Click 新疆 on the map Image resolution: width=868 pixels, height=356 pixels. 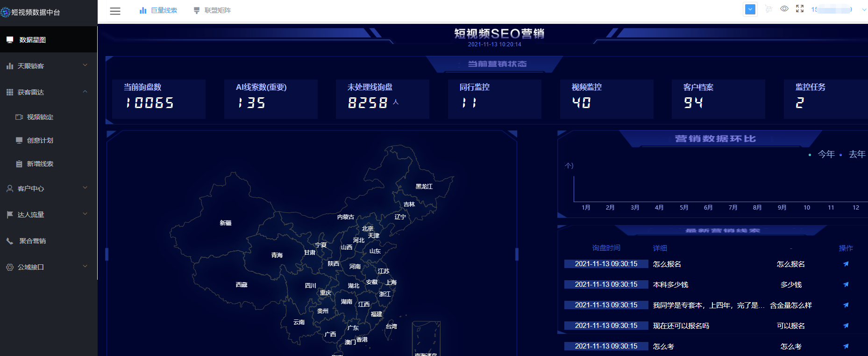[226, 223]
